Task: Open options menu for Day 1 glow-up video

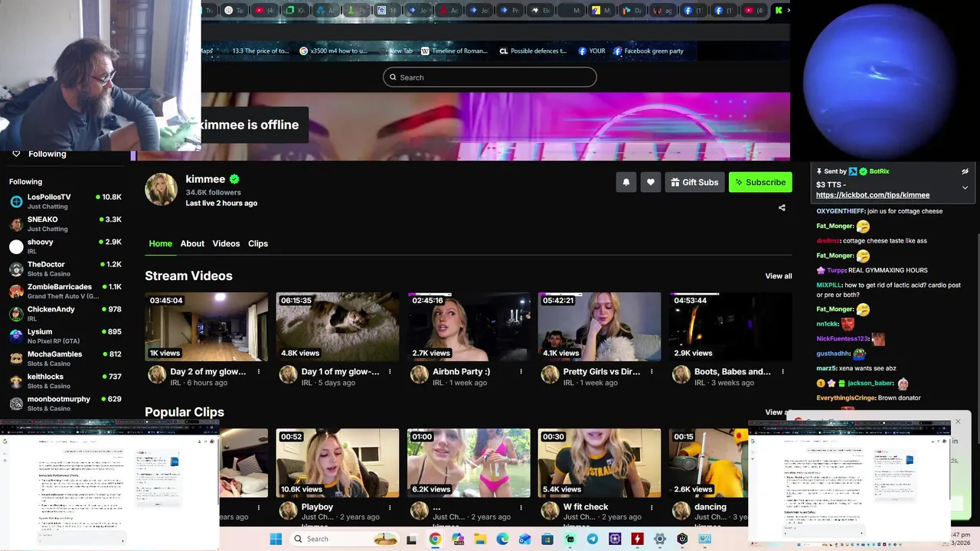Action: point(390,372)
